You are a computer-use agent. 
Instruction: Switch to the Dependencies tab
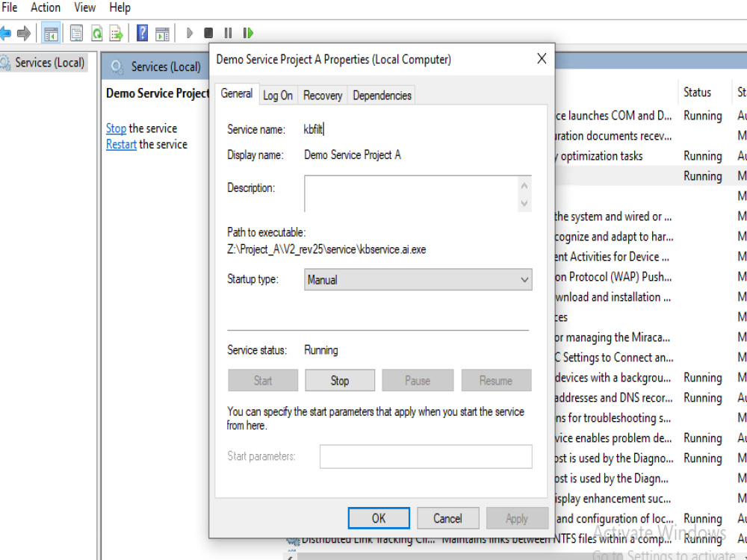pos(382,96)
